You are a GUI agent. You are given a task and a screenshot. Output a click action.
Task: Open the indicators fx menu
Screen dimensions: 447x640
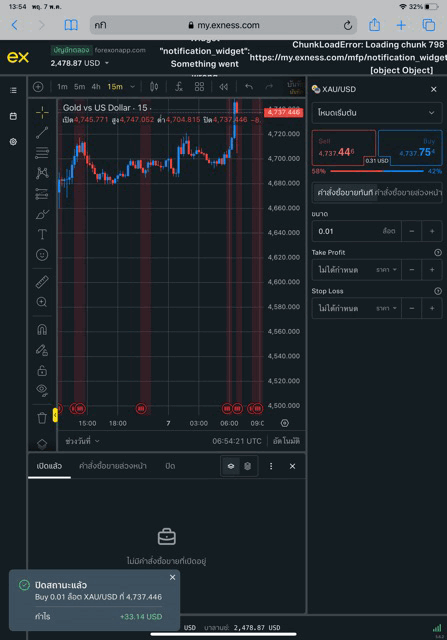coord(178,87)
